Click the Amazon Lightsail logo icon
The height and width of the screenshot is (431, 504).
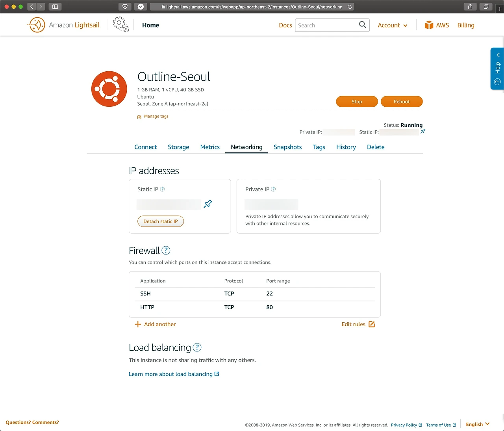click(x=37, y=25)
